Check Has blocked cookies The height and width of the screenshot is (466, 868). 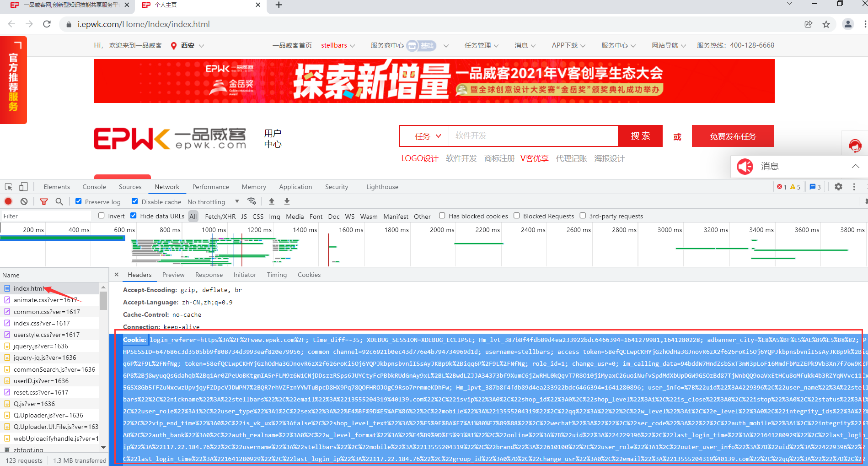(442, 216)
